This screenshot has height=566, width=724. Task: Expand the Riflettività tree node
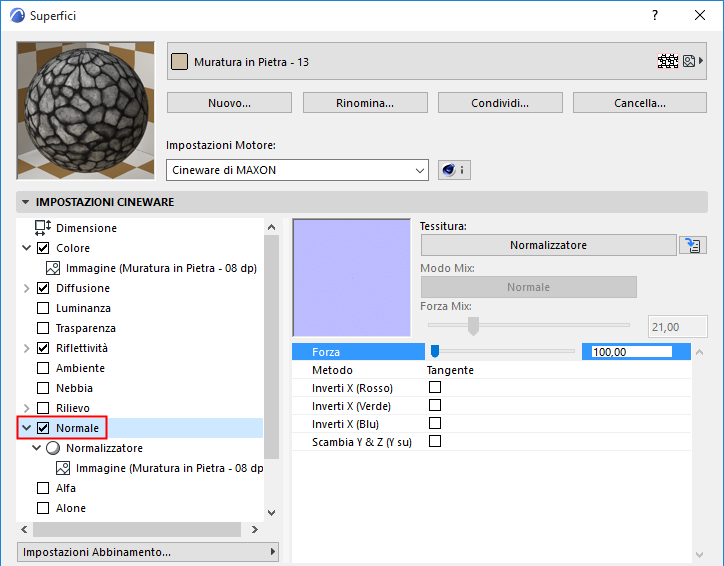[27, 348]
